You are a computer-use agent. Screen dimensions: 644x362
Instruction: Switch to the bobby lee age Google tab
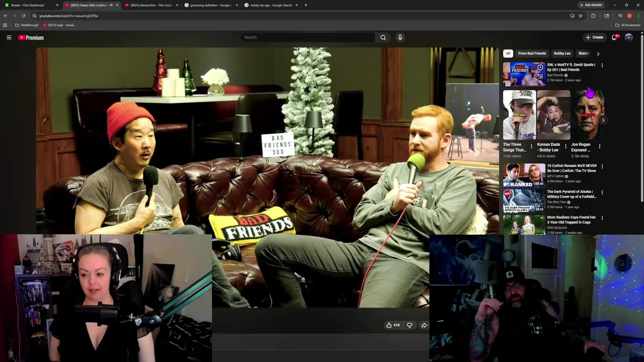point(271,5)
